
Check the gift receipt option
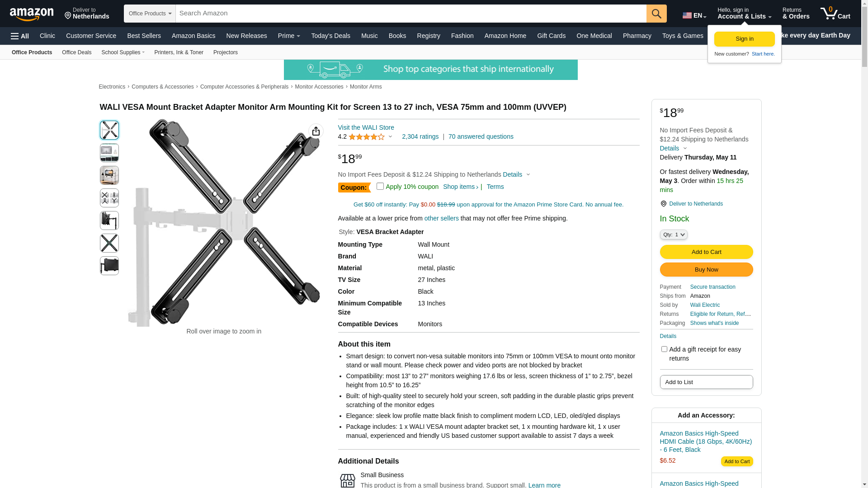(664, 349)
